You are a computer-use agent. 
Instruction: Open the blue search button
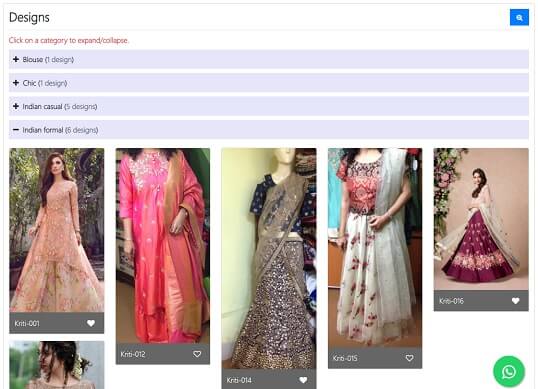[519, 17]
